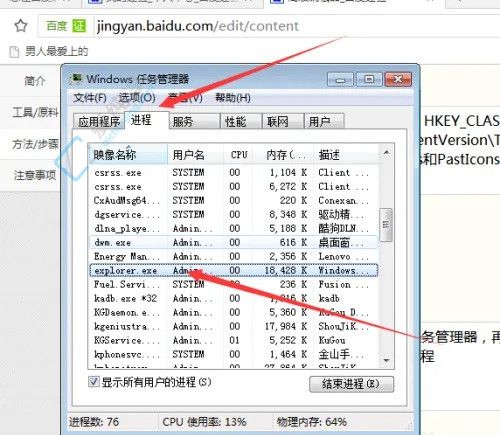Screen dimensions: 500x435
Task: Select the KGService process row
Action: [233, 341]
